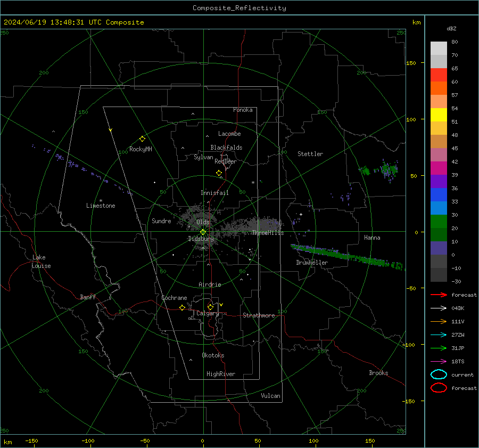Screen dimensions: 479x448
Task: Click the HighRiver city label
Action: pyautogui.click(x=221, y=374)
